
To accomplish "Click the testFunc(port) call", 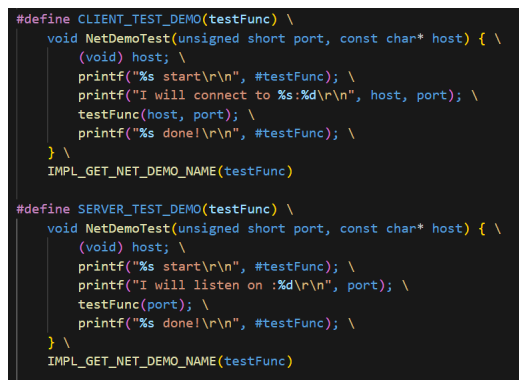I will point(135,305).
